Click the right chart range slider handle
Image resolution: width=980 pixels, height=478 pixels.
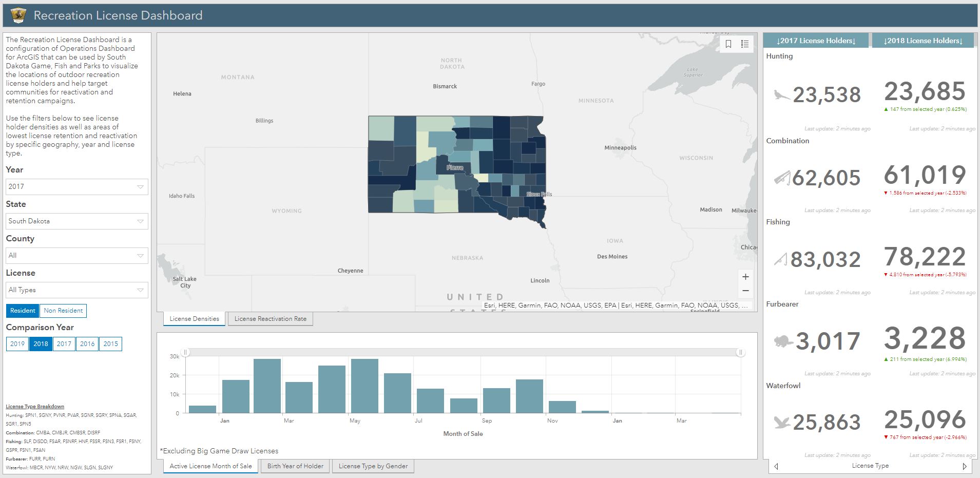740,352
